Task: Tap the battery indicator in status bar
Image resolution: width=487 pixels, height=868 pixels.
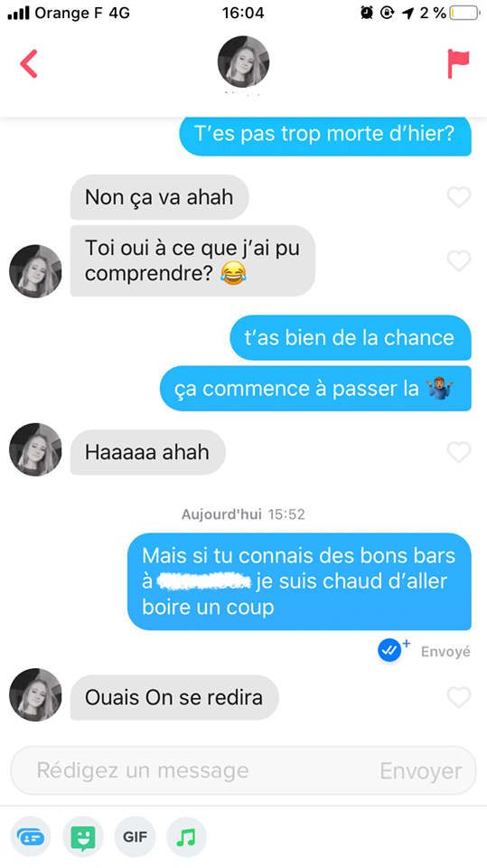Action: [464, 13]
